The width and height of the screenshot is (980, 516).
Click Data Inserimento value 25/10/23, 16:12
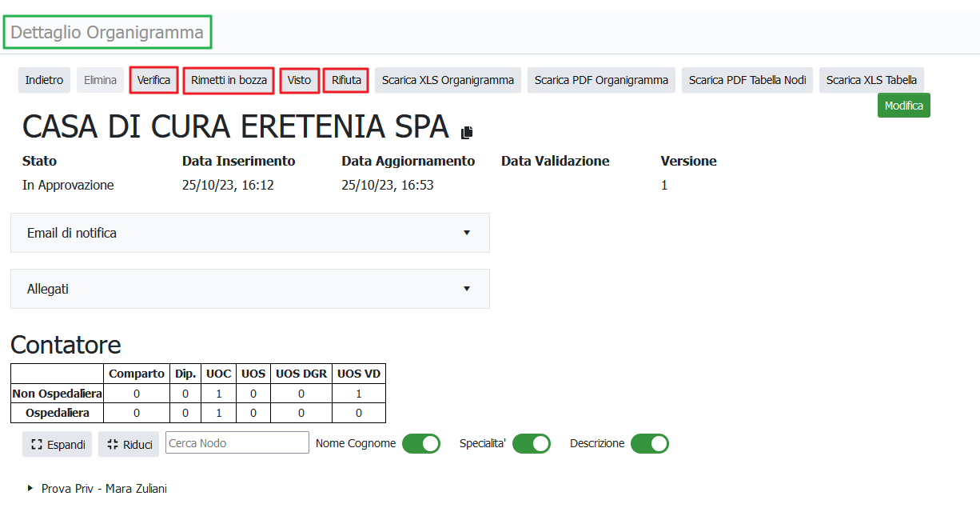[228, 185]
